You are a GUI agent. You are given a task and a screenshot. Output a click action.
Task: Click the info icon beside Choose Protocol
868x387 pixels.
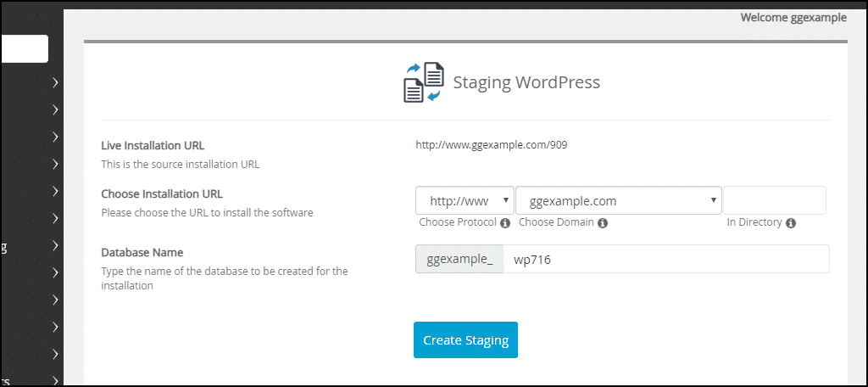pyautogui.click(x=505, y=223)
